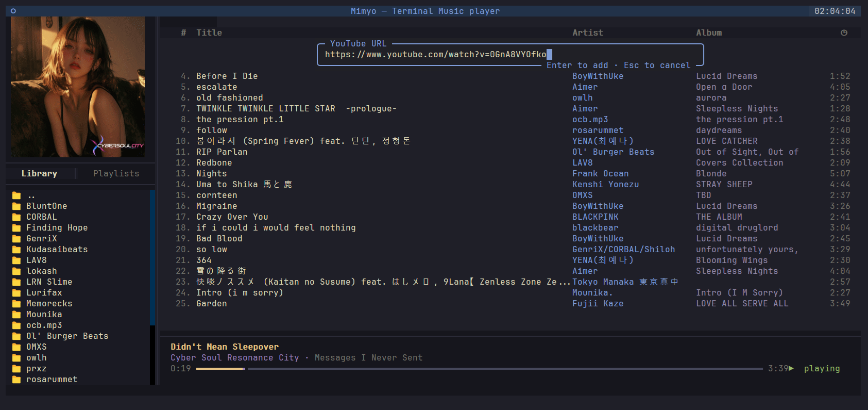
Task: Seek in the playback progress bar
Action: click(479, 369)
